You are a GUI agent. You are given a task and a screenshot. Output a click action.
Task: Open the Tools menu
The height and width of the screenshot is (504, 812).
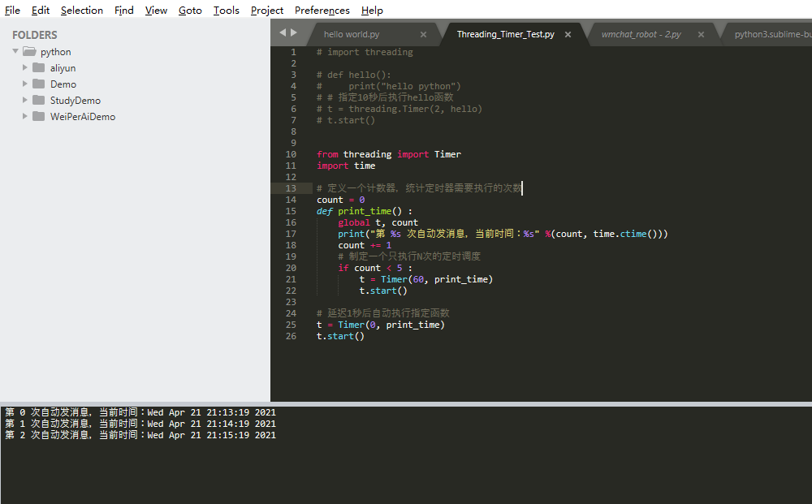pos(227,11)
